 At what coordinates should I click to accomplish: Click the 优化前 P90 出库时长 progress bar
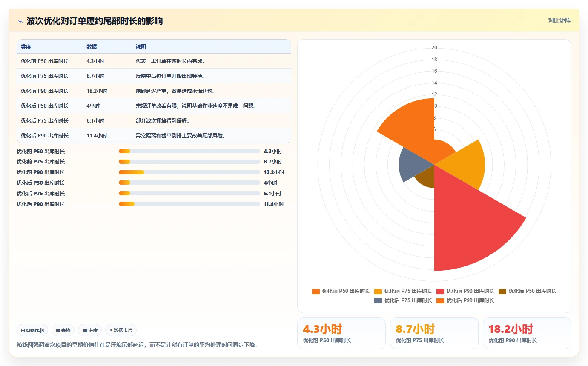pyautogui.click(x=189, y=172)
